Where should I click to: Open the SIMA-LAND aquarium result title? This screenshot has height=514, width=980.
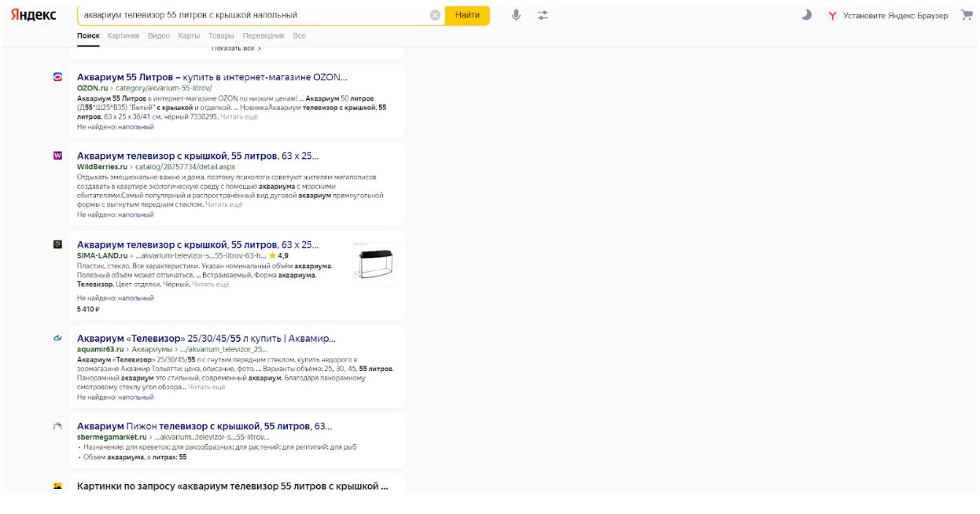[x=198, y=244]
